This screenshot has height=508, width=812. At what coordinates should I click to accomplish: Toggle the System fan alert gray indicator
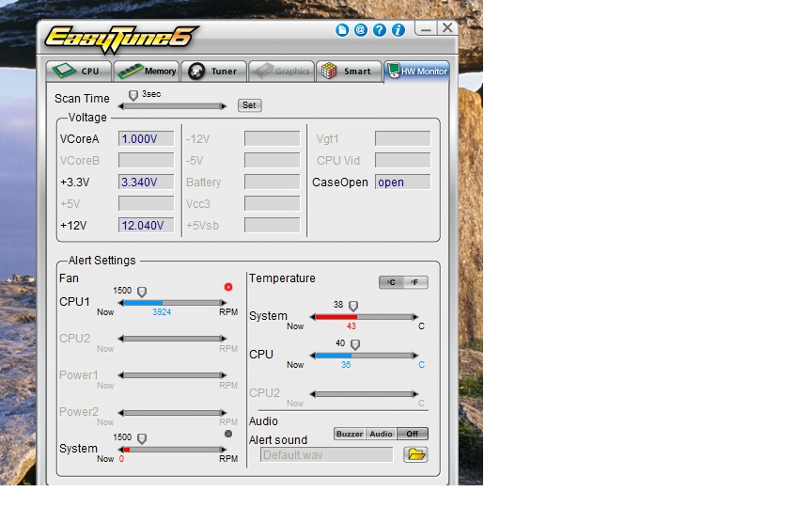(x=228, y=434)
